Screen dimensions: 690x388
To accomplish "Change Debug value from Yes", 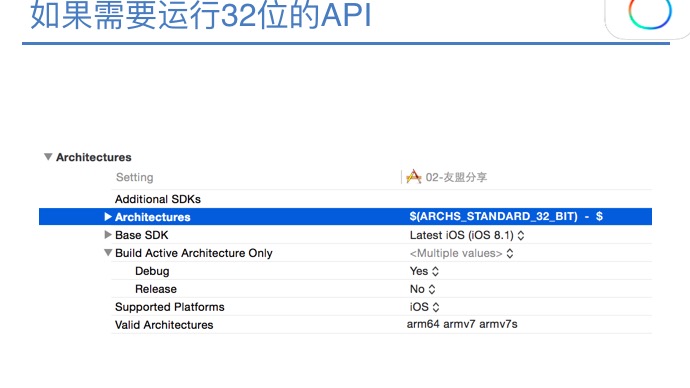I will [424, 271].
